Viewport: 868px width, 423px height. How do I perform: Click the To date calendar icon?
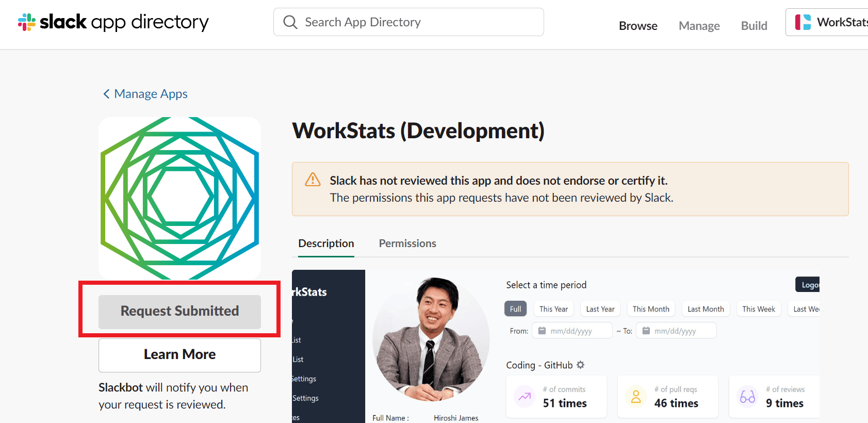point(646,331)
